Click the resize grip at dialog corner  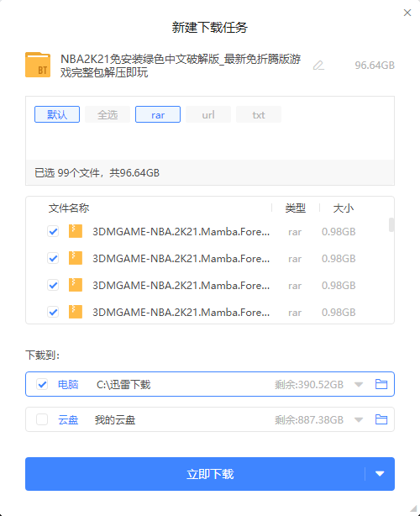[x=414, y=508]
